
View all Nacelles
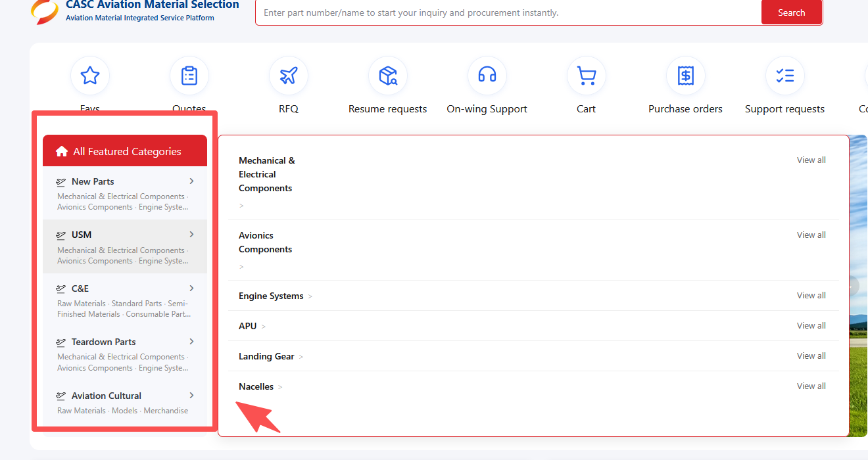[x=811, y=386]
